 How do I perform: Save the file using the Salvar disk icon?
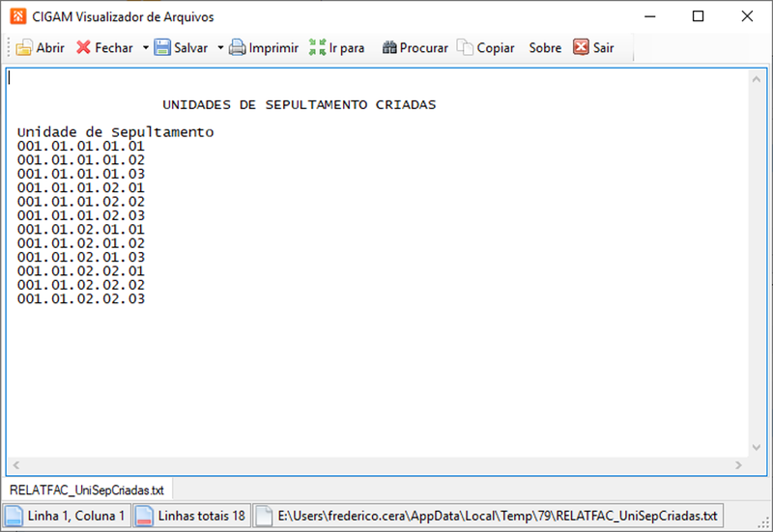(x=162, y=47)
